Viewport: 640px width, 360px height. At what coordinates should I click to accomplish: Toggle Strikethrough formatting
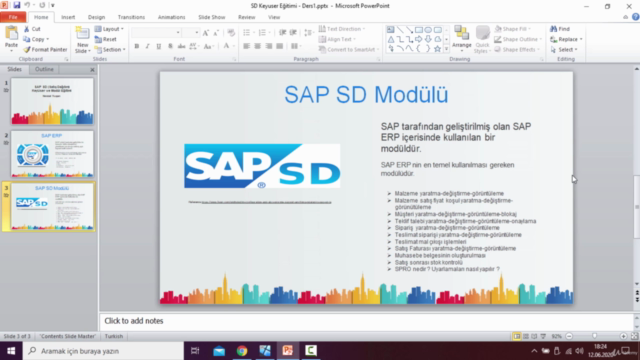(181, 46)
